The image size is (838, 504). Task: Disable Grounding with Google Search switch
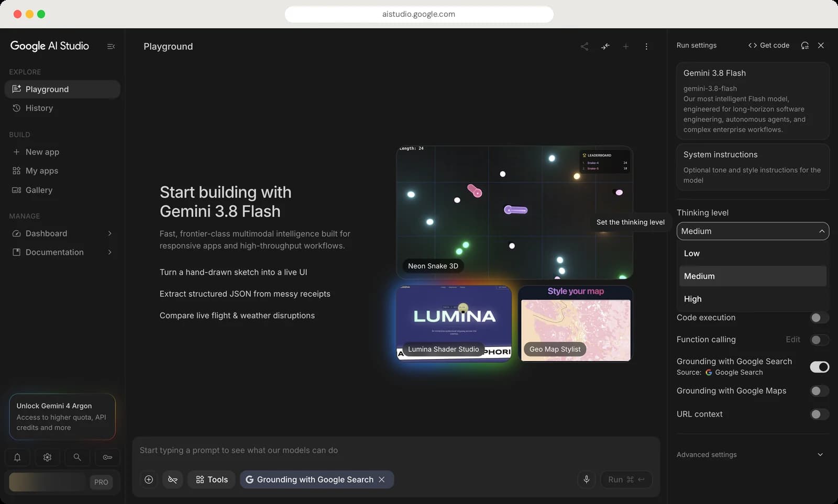point(820,367)
